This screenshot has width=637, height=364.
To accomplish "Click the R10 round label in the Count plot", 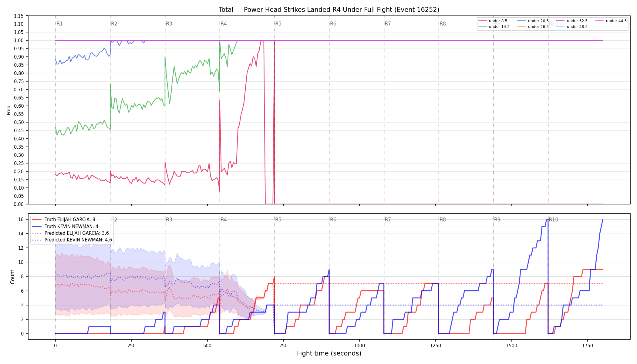I will 553,220.
